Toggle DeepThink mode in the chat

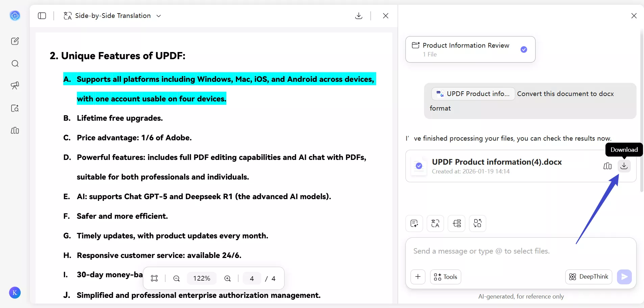pos(588,277)
